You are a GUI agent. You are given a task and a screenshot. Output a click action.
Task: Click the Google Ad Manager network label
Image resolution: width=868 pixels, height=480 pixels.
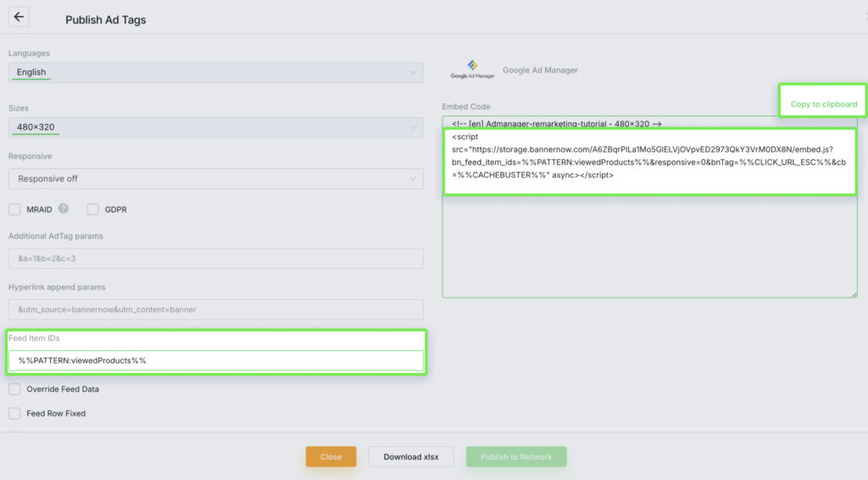coord(540,70)
